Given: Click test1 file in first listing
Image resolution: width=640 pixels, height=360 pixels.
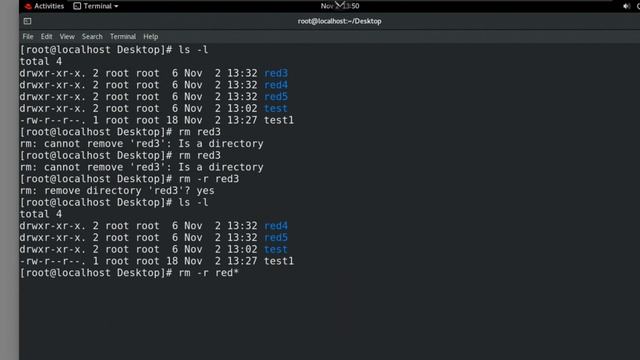Looking at the screenshot, I should click(x=279, y=120).
